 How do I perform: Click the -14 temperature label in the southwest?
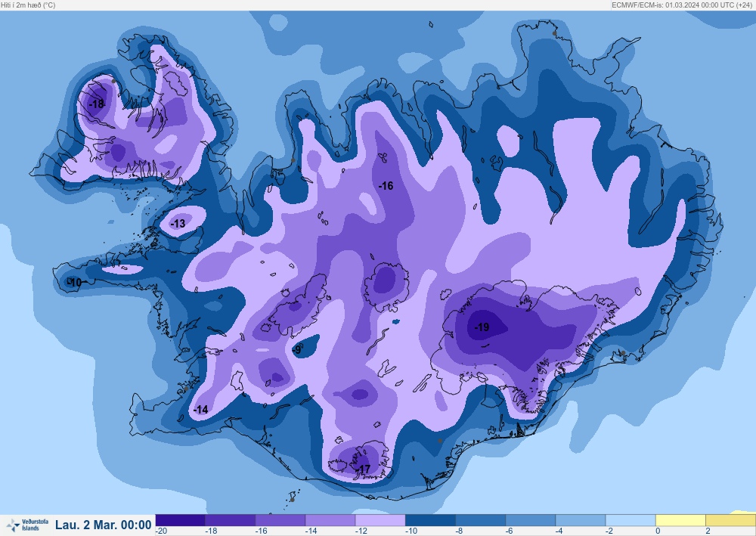200,410
